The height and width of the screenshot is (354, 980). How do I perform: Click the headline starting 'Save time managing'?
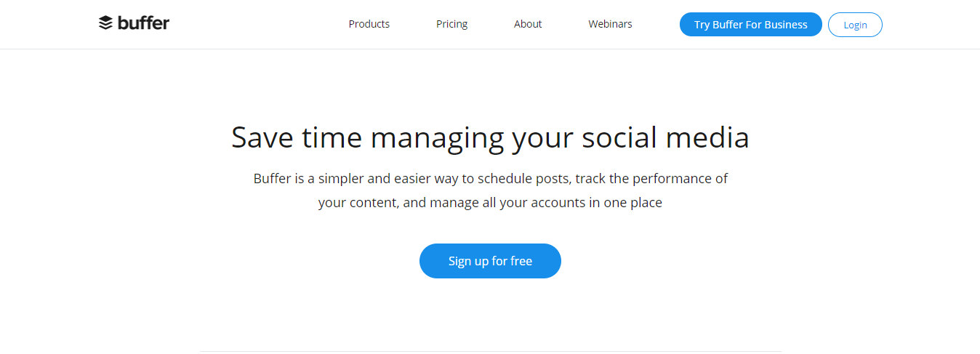[x=490, y=138]
